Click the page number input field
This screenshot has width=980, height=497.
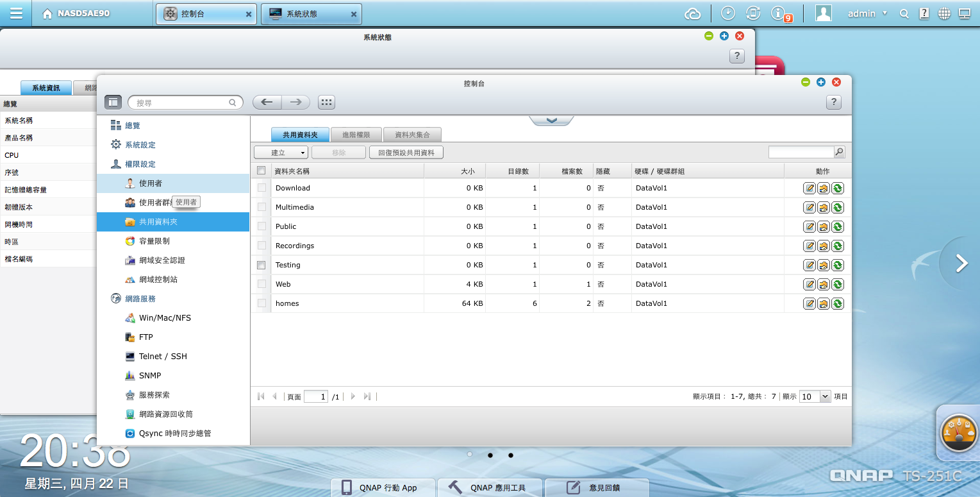click(x=316, y=397)
